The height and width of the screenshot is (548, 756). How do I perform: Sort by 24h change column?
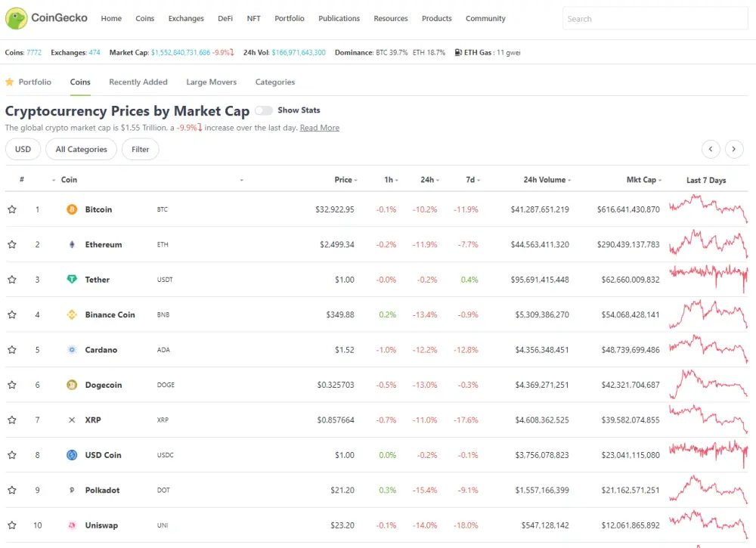pyautogui.click(x=429, y=180)
